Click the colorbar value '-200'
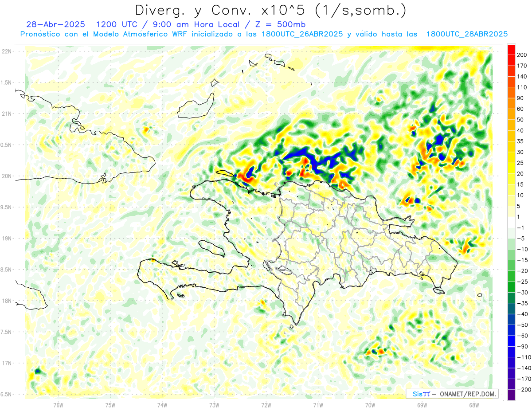This screenshot has width=532, height=411. (x=524, y=390)
